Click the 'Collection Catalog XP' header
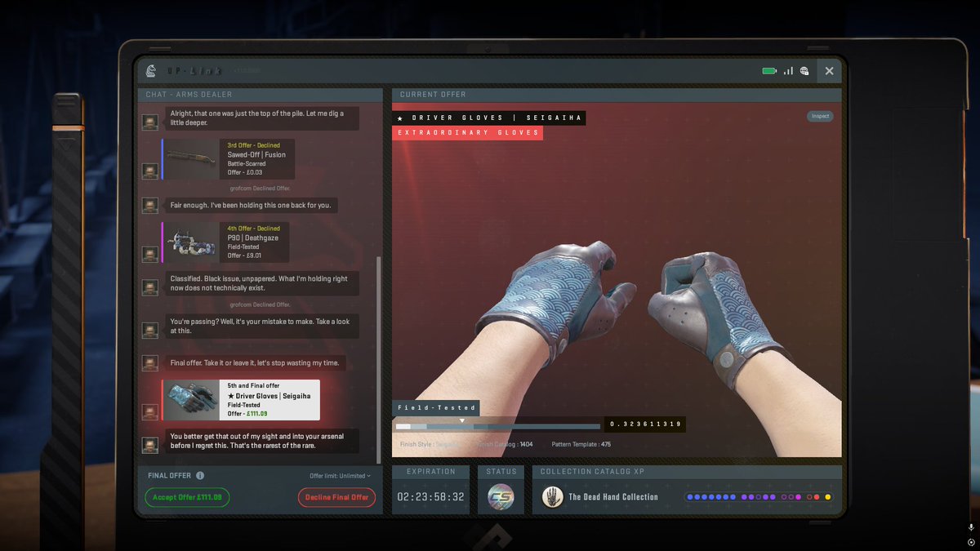Screen dimensions: 980x551 click(x=687, y=471)
